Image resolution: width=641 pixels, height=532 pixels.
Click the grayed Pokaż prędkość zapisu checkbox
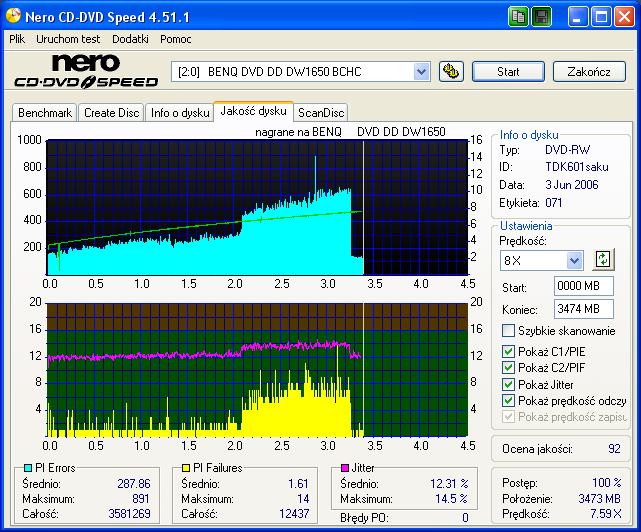(x=508, y=417)
